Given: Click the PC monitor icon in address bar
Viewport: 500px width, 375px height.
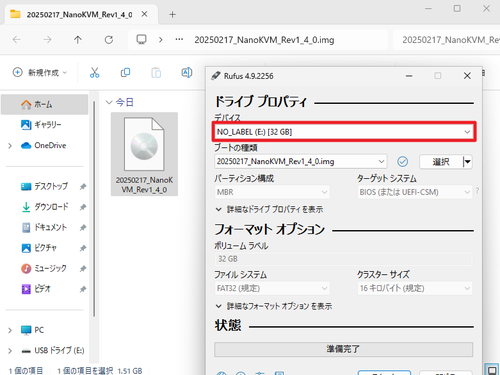Looking at the screenshot, I should [x=142, y=40].
